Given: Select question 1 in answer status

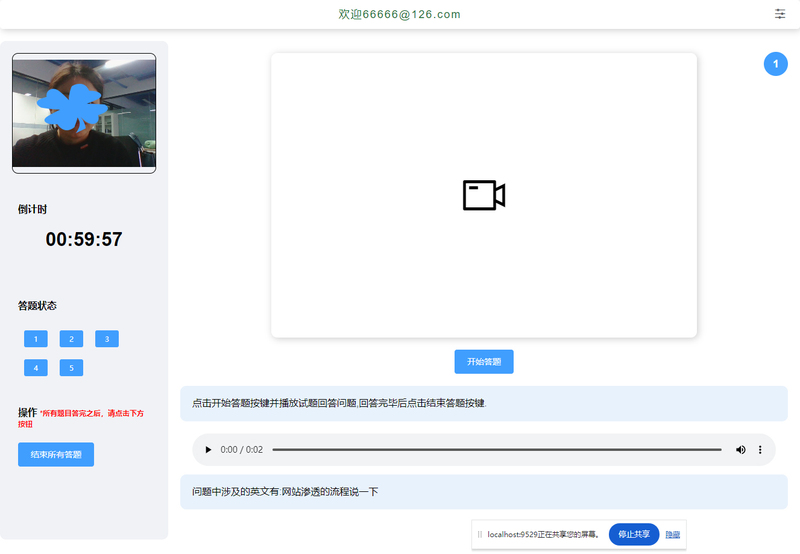Looking at the screenshot, I should click(x=36, y=339).
